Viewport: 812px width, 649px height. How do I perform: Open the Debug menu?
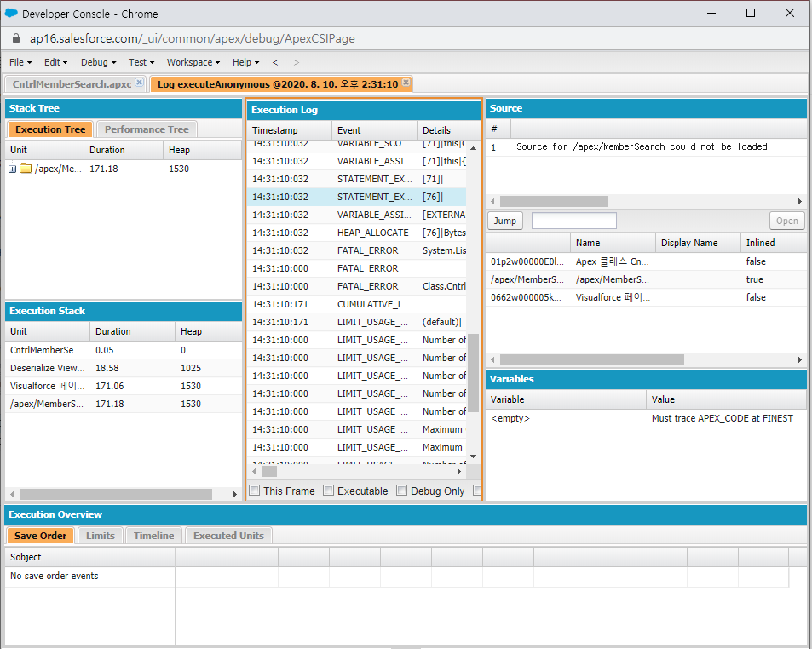point(98,62)
